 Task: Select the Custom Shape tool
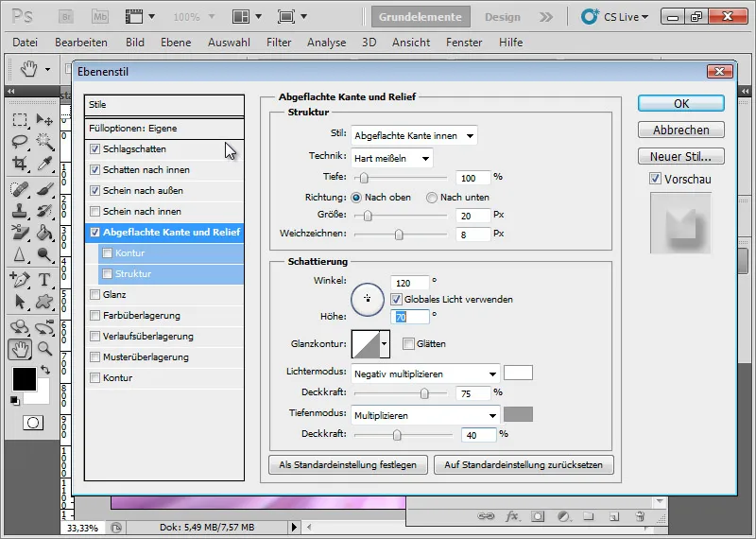click(x=44, y=302)
